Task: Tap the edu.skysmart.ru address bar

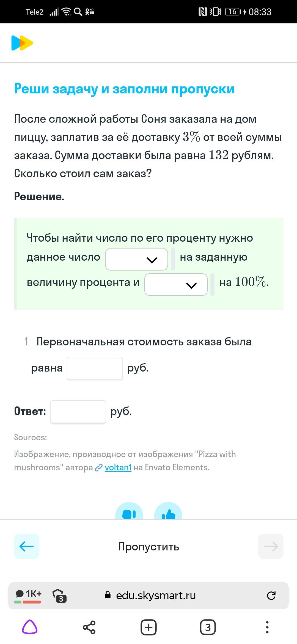Action: coord(150,596)
